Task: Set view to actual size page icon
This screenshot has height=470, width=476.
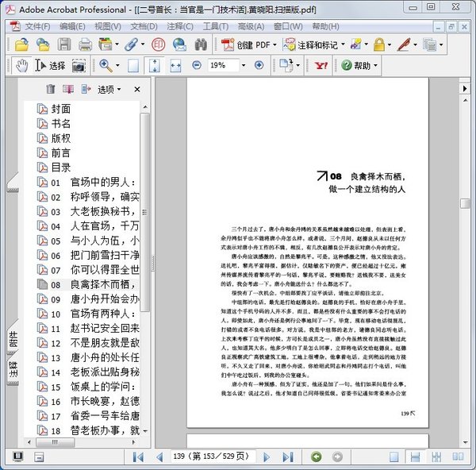Action: pyautogui.click(x=133, y=65)
